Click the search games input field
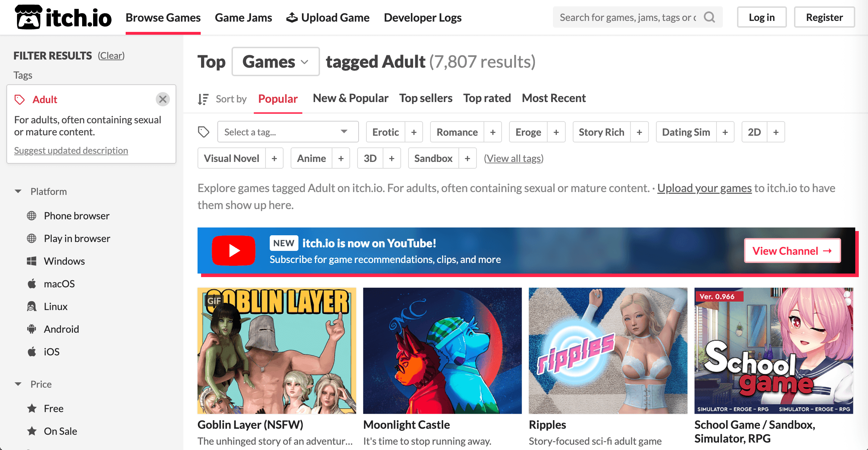 (628, 17)
